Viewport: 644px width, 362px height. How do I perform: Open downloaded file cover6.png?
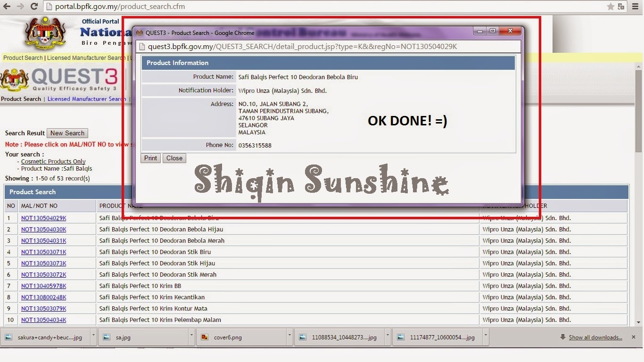(x=242, y=337)
